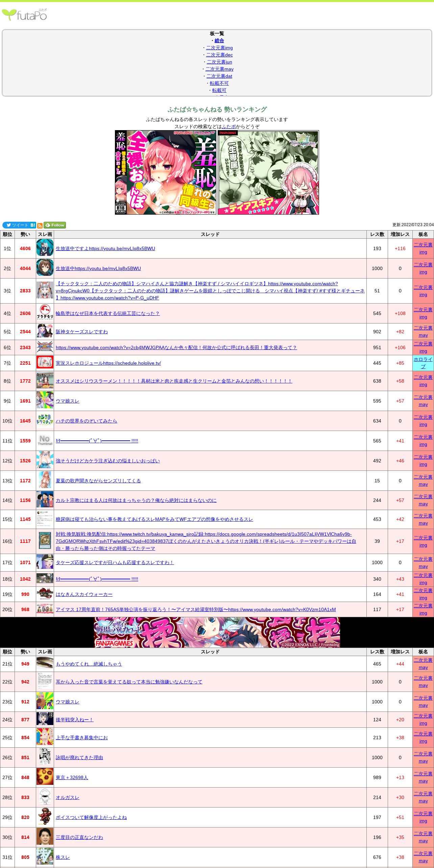Open the 二次元裏dat board link
The width and height of the screenshot is (434, 868).
coord(219,76)
